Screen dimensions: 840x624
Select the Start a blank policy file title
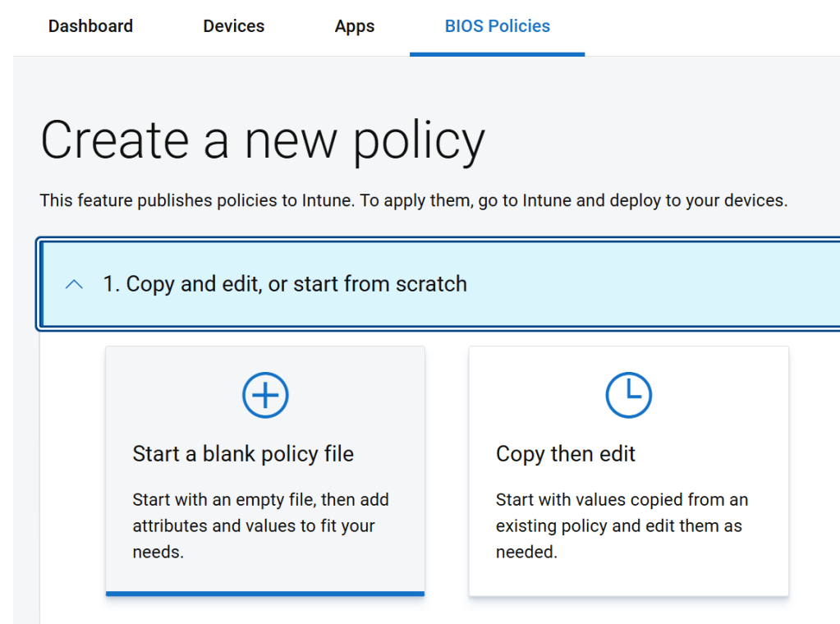click(243, 454)
